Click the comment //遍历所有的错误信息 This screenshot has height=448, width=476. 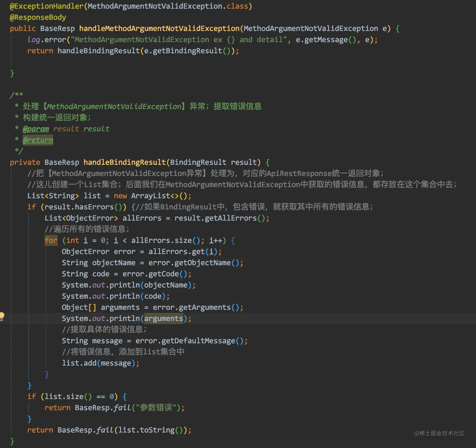87,229
